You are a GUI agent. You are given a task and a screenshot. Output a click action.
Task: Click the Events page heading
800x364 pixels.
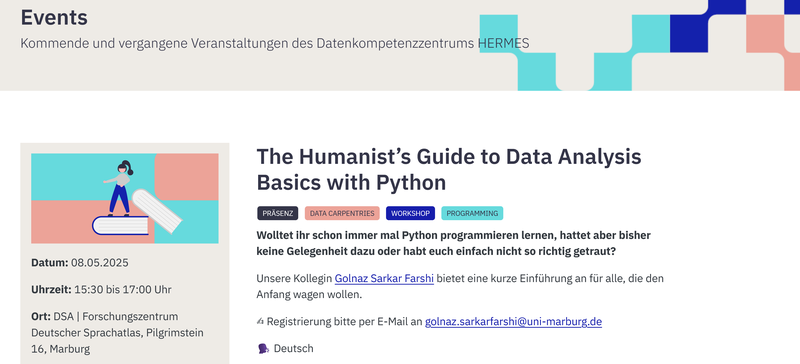[54, 17]
